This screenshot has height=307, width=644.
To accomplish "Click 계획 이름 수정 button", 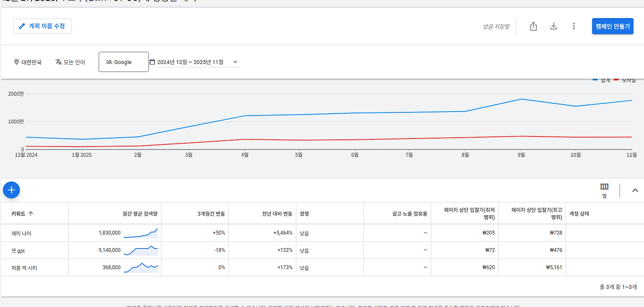I will pos(42,26).
